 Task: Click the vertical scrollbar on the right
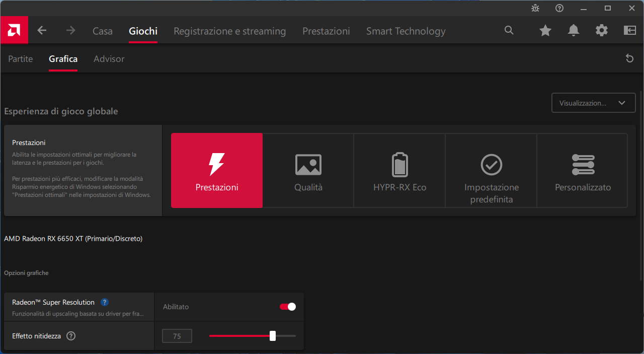[x=640, y=186]
